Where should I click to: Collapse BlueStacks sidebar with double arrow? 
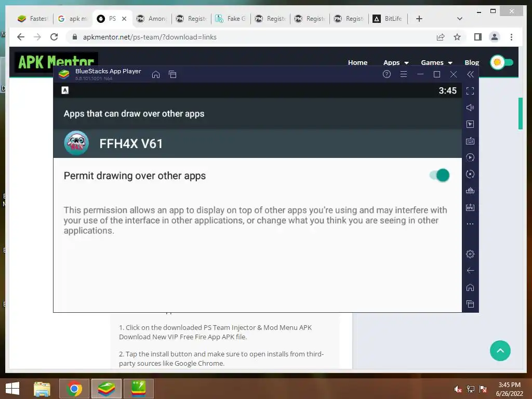(x=470, y=74)
